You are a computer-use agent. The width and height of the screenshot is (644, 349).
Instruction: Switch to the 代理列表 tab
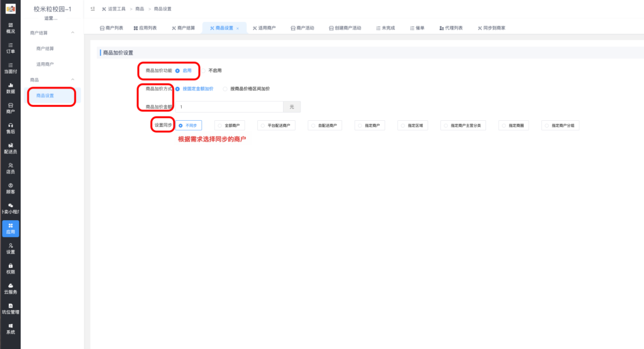[x=451, y=28]
